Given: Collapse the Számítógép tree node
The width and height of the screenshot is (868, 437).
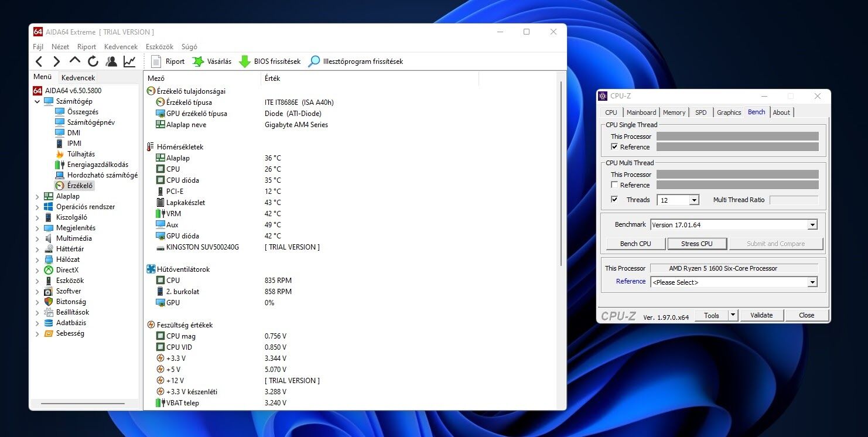Looking at the screenshot, I should pos(37,101).
